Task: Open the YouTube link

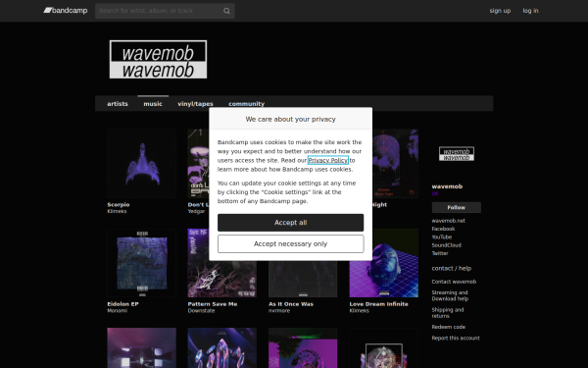Action: click(441, 237)
